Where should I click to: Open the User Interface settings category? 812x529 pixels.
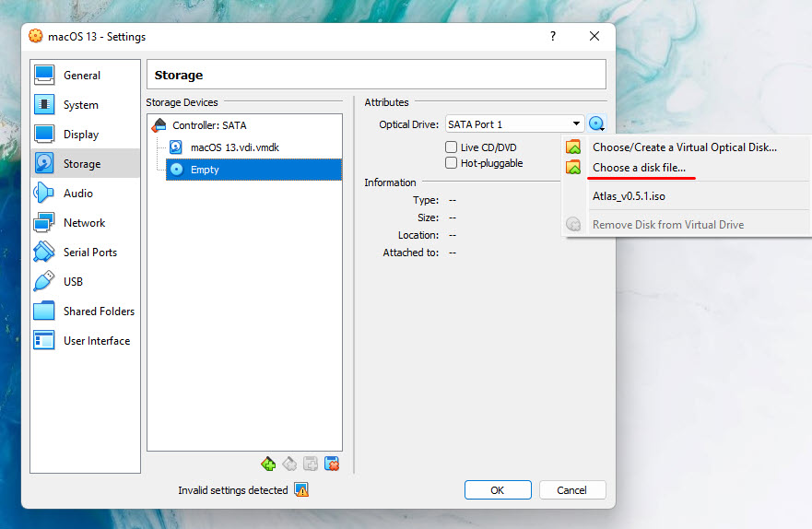click(x=85, y=341)
